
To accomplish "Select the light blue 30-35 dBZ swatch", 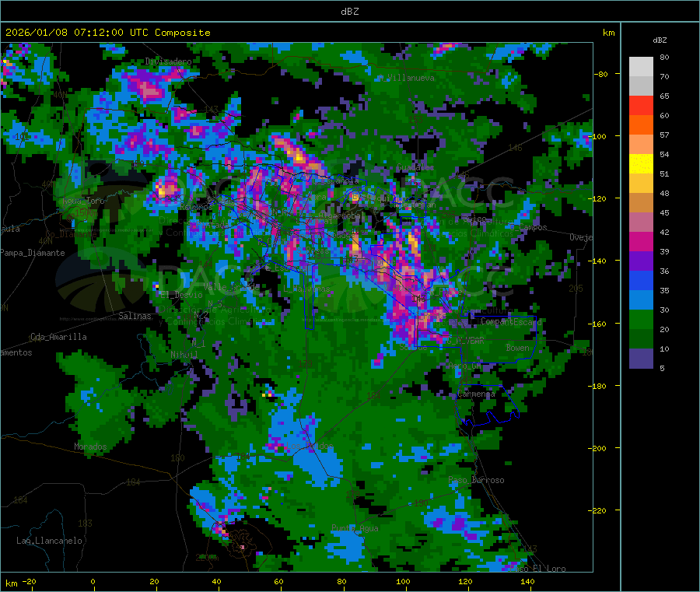I will click(641, 300).
